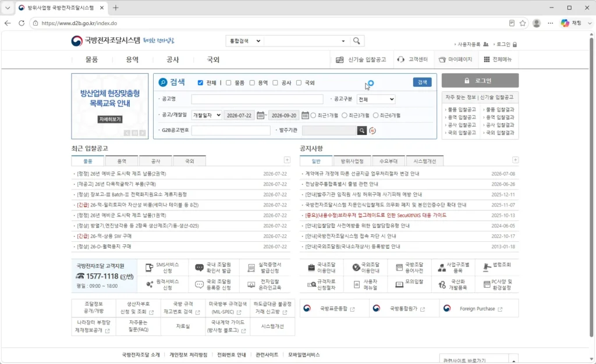Image resolution: width=596 pixels, height=364 pixels.
Task: Expand header search field dropdown arrow
Action: (x=343, y=41)
